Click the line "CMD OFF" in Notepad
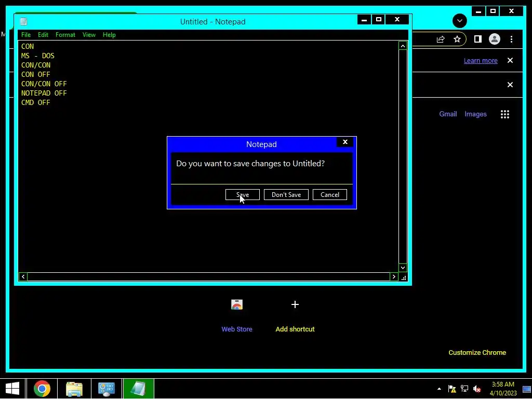Image resolution: width=532 pixels, height=399 pixels. point(36,102)
